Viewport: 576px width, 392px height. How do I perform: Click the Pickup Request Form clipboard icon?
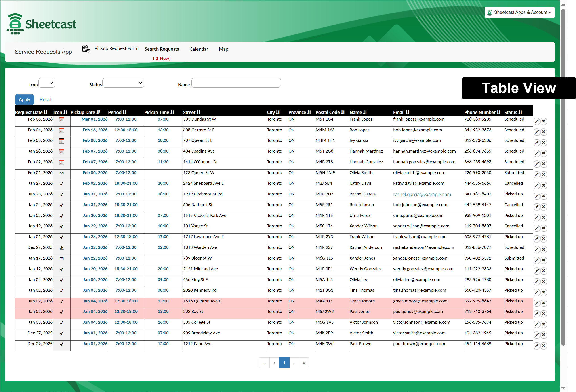(86, 49)
